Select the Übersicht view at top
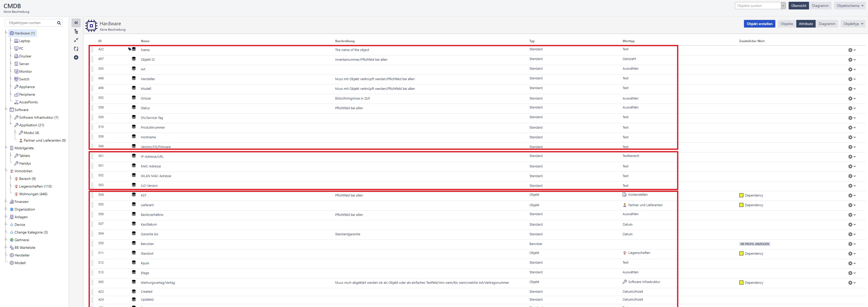Viewport: 868px width, 307px height. click(799, 6)
